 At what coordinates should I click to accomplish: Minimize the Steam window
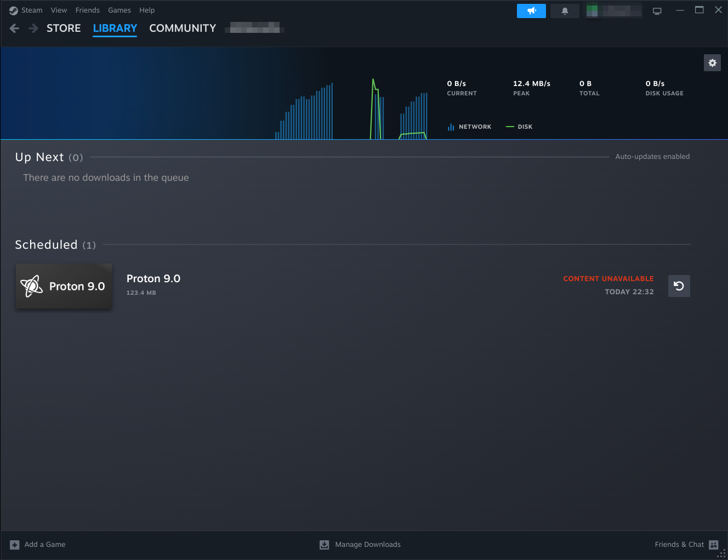(680, 10)
